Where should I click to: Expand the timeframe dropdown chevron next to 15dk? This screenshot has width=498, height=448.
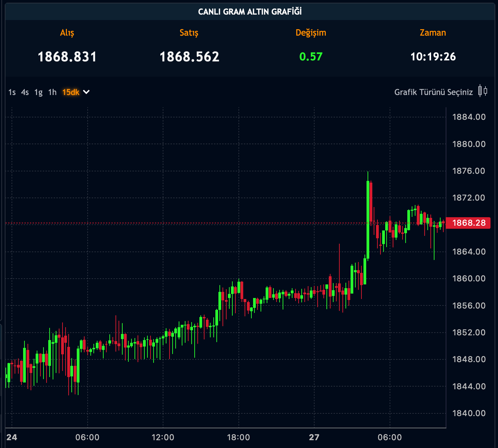tap(86, 92)
